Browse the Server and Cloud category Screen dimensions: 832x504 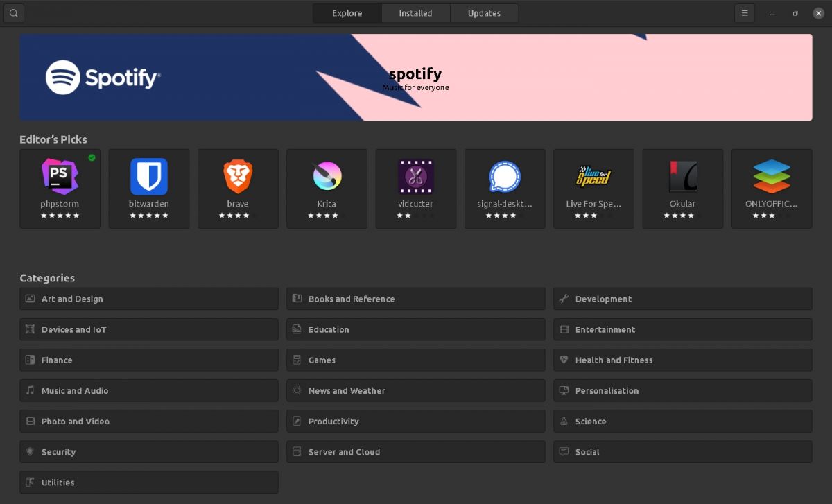416,451
